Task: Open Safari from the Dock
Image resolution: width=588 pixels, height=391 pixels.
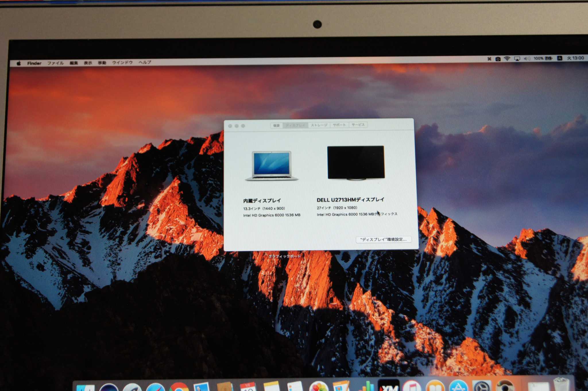Action: pos(155,387)
